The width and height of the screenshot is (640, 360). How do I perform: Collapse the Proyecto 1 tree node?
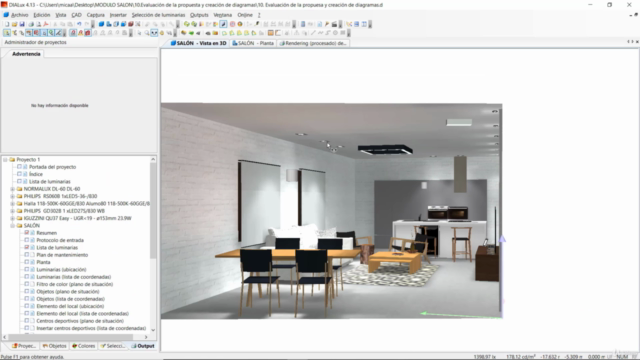pos(5,160)
